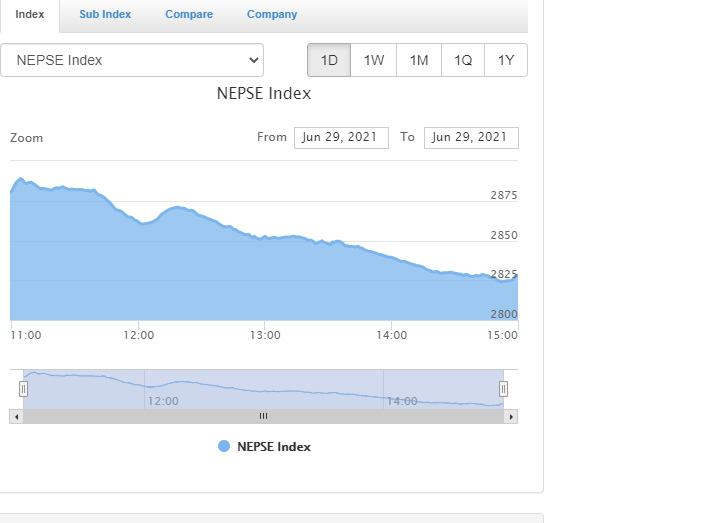Click the scrollbar left arrow

coord(15,416)
